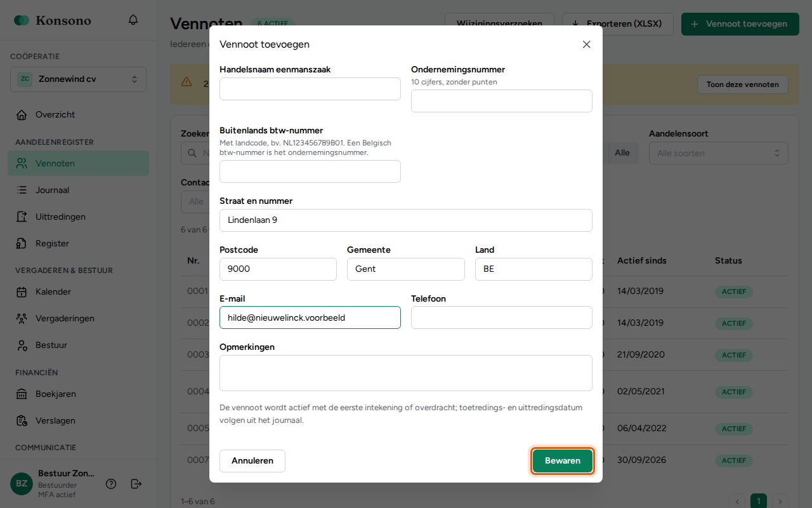
Task: Select Vennoten in the sidebar
Action: 79,163
